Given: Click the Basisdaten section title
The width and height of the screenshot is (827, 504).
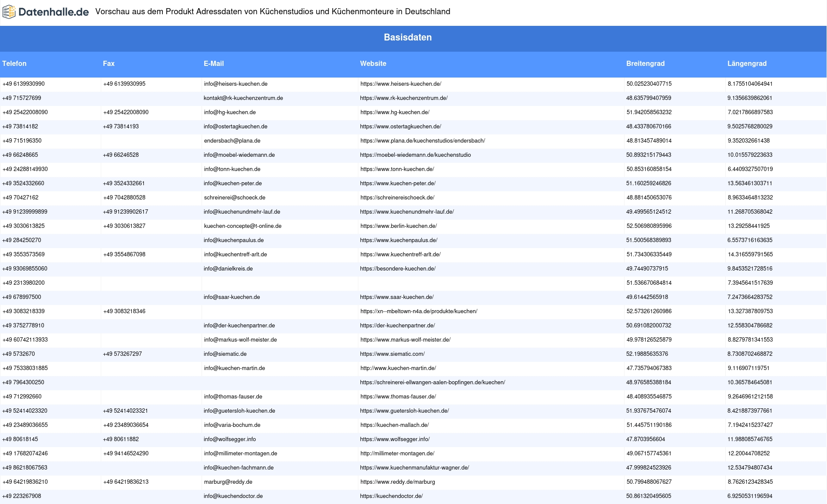Looking at the screenshot, I should coord(407,37).
